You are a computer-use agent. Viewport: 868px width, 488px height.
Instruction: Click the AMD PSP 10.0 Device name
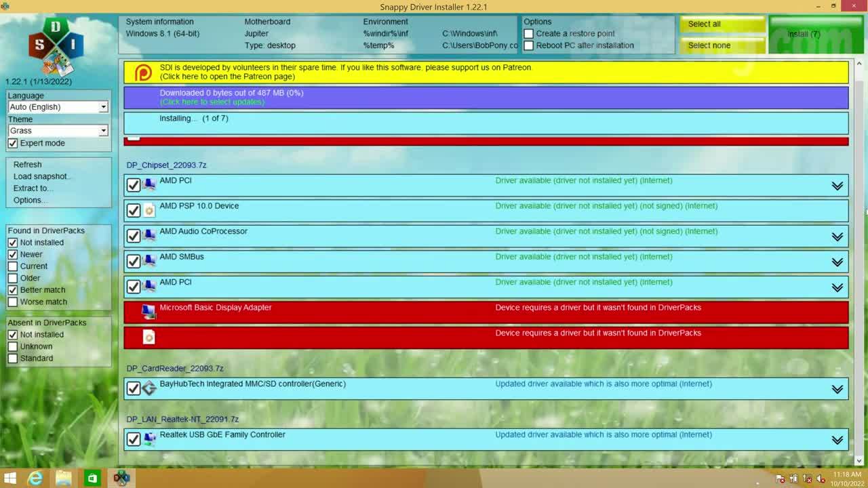(x=199, y=206)
